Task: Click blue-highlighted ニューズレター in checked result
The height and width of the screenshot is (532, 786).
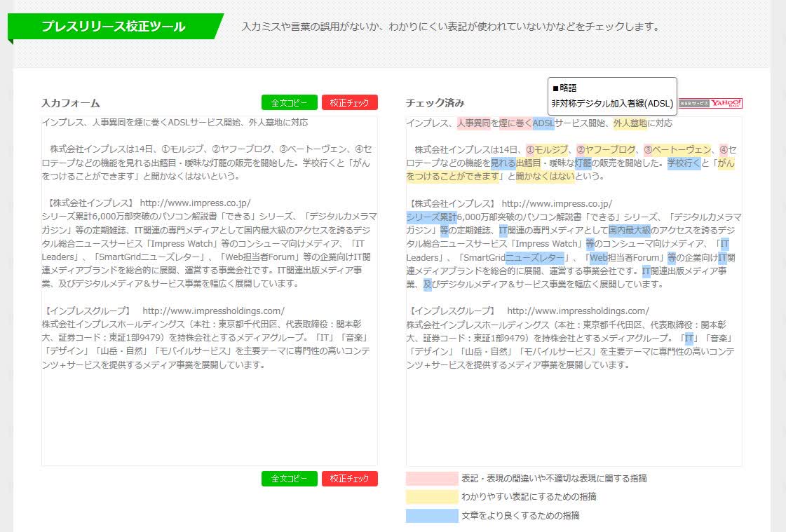Action: (535, 258)
